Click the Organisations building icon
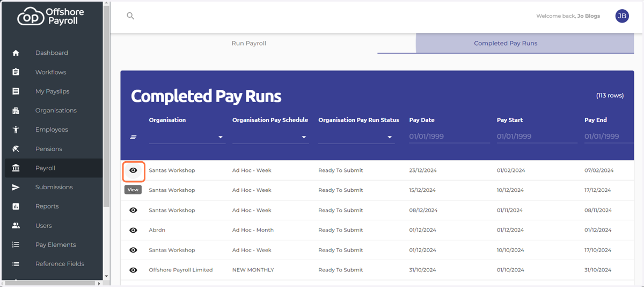The height and width of the screenshot is (287, 644). coord(16,111)
